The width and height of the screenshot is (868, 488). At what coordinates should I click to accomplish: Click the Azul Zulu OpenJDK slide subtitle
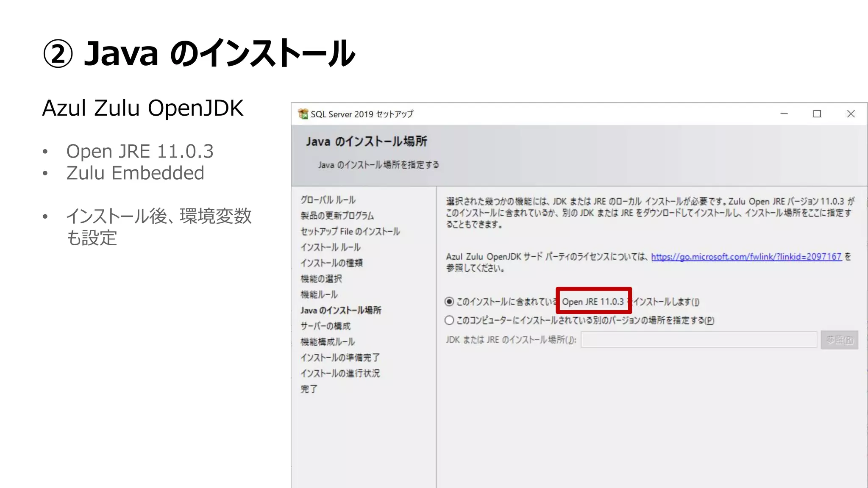pyautogui.click(x=143, y=108)
